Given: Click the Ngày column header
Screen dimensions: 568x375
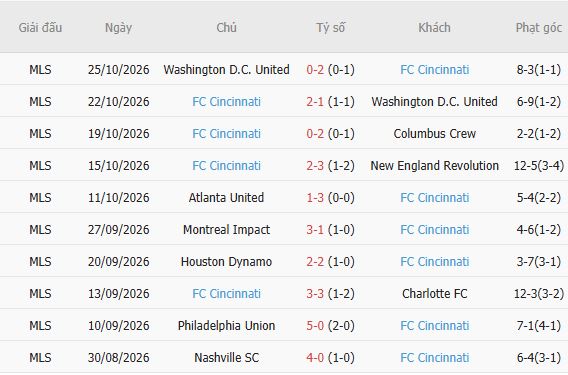Looking at the screenshot, I should (x=118, y=28).
